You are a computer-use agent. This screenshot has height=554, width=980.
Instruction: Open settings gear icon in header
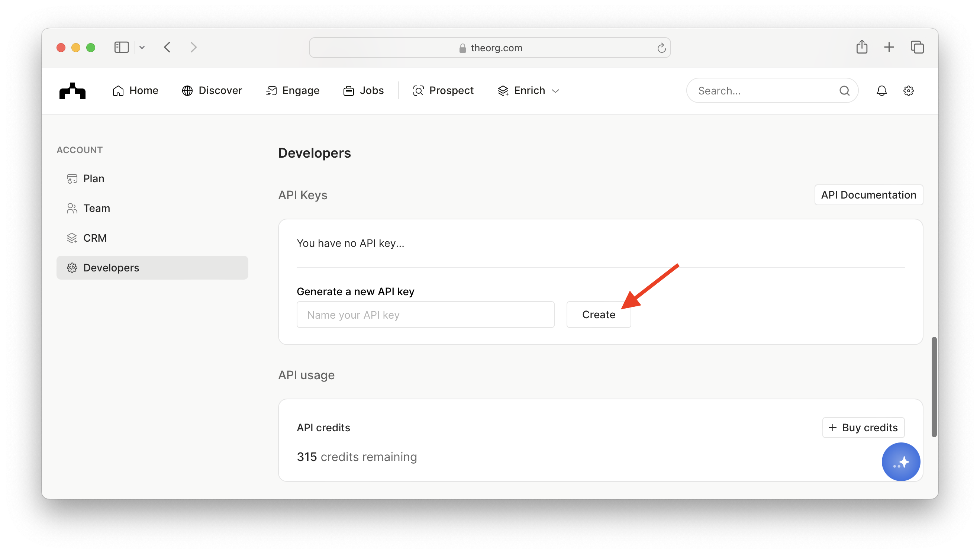pyautogui.click(x=909, y=91)
